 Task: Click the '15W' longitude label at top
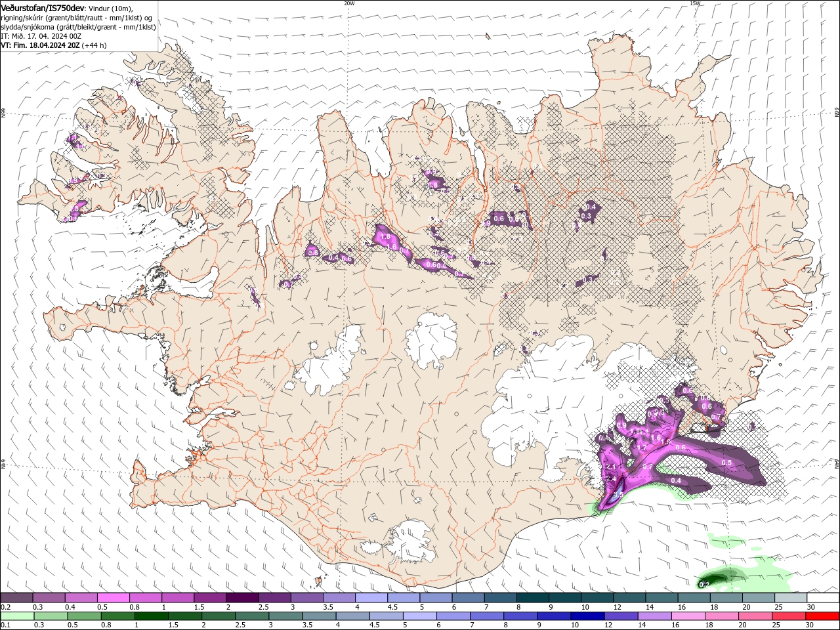(695, 3)
